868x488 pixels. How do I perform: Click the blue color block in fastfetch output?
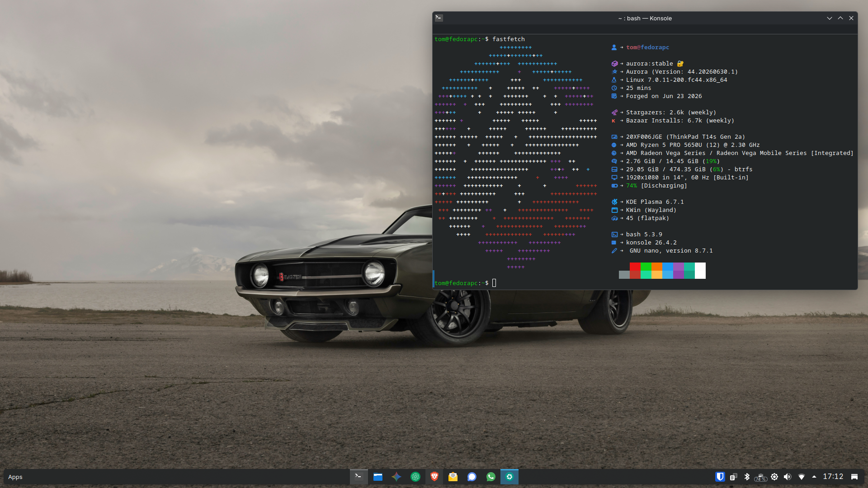point(668,267)
